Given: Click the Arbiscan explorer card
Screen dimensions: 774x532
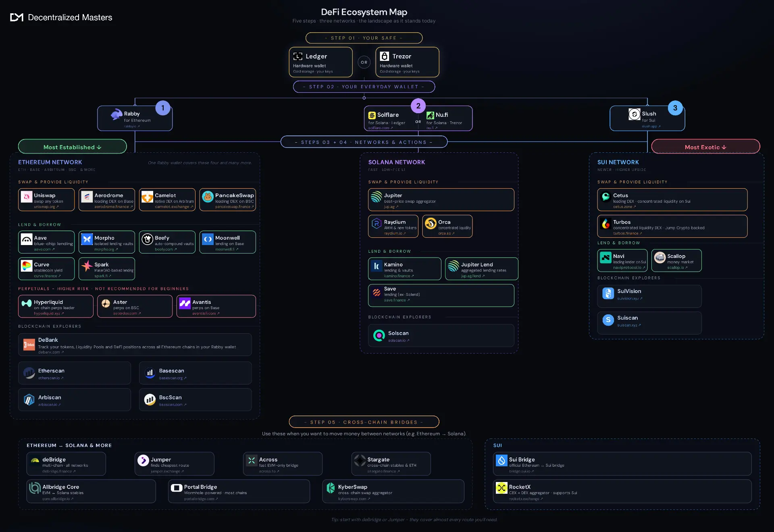Looking at the screenshot, I should click(x=75, y=399).
